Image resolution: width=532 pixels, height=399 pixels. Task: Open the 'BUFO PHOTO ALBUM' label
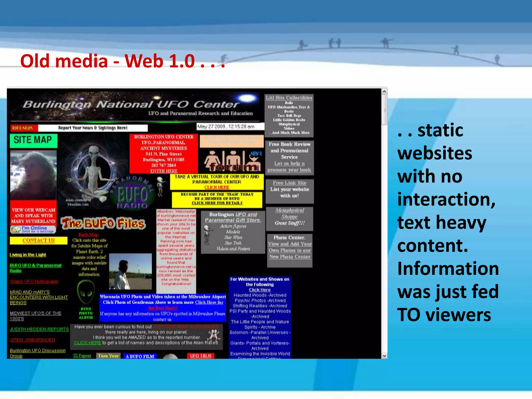point(86,313)
